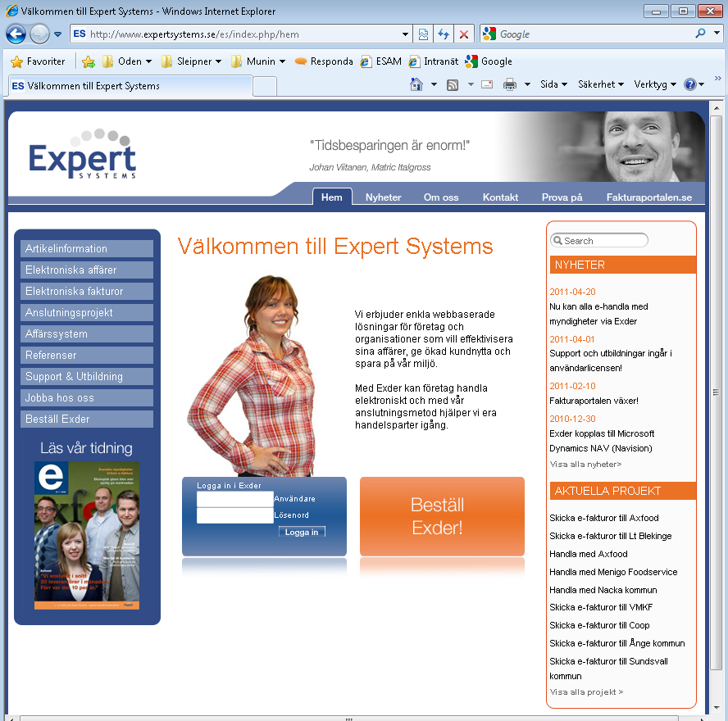Click the vertical scrollbar down arrow
This screenshot has width=728, height=721.
pos(717,708)
